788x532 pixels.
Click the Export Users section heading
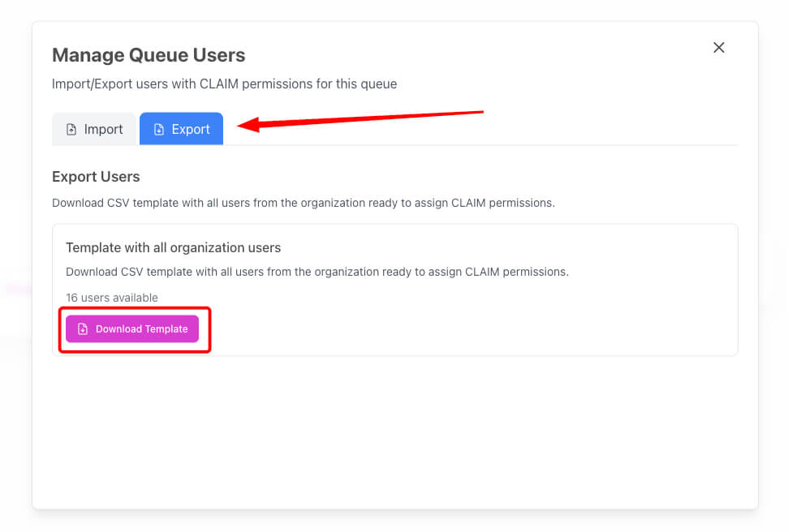pos(96,177)
